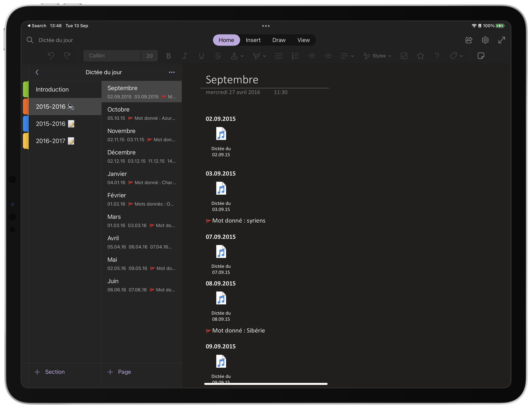Toggle strikethrough formatting
This screenshot has height=409, width=532.
(218, 56)
